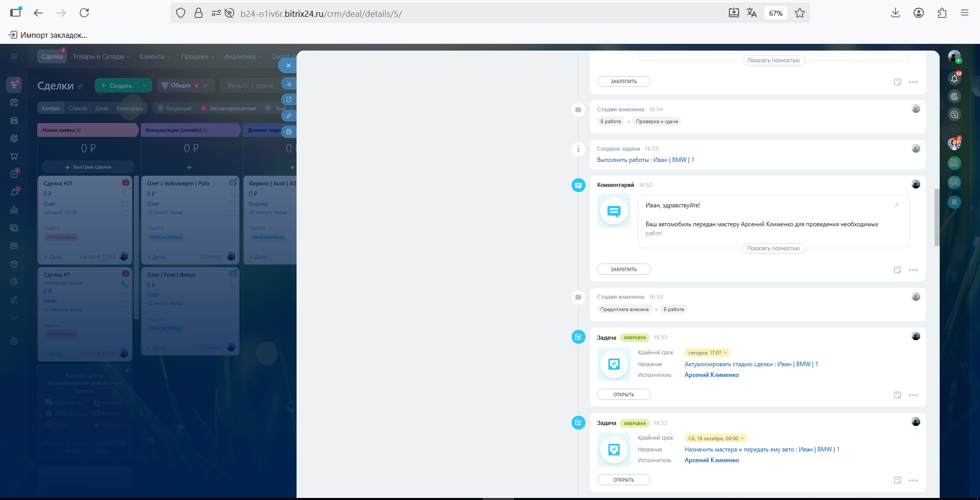Open deal in new window icon
Screen dimensions: 980x500
tap(289, 100)
